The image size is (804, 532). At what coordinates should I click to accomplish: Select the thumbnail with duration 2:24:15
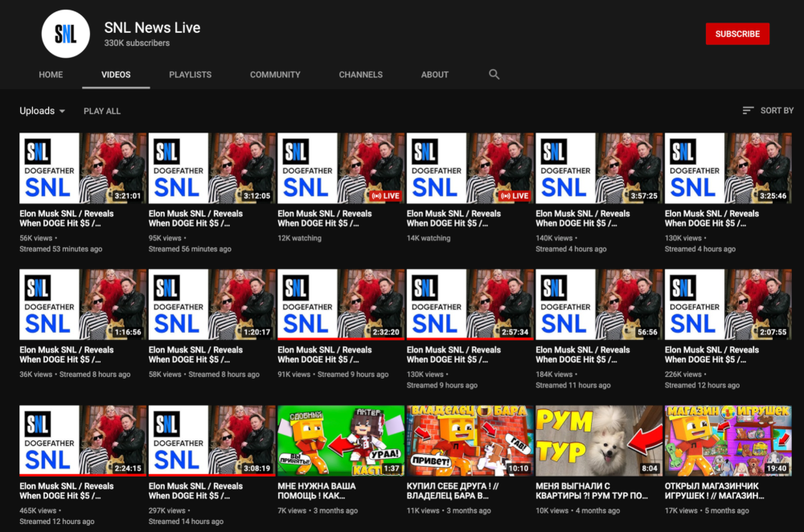[83, 440]
